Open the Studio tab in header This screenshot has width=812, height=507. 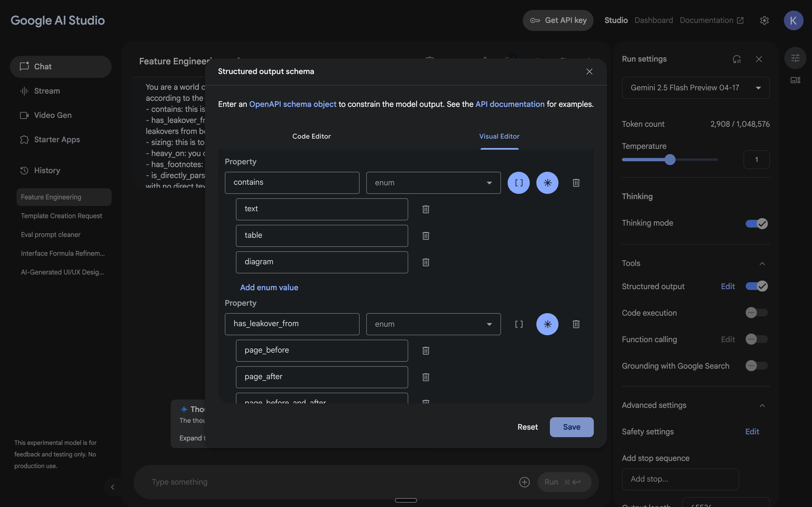(x=616, y=20)
